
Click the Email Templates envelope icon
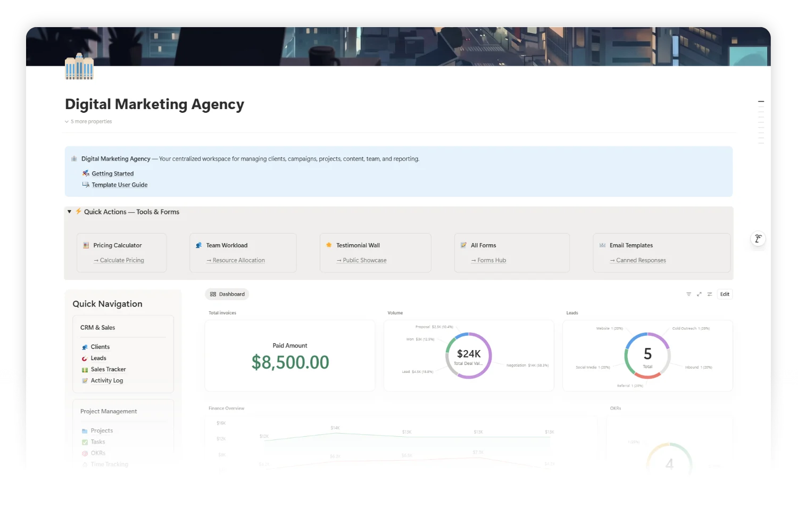[602, 245]
